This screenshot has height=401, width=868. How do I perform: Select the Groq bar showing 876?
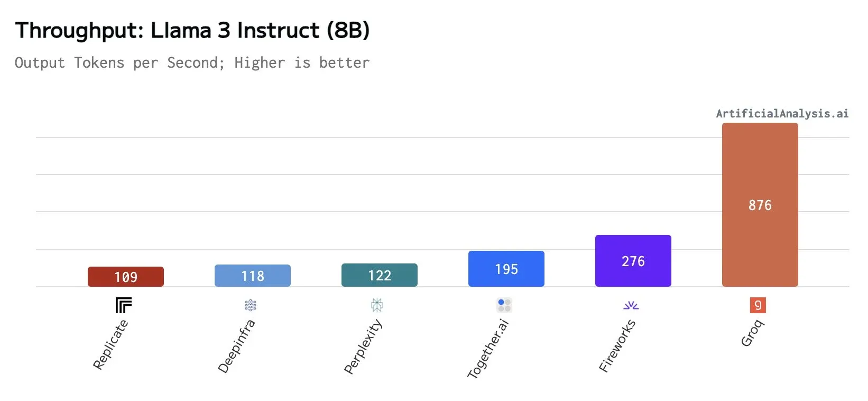(760, 205)
